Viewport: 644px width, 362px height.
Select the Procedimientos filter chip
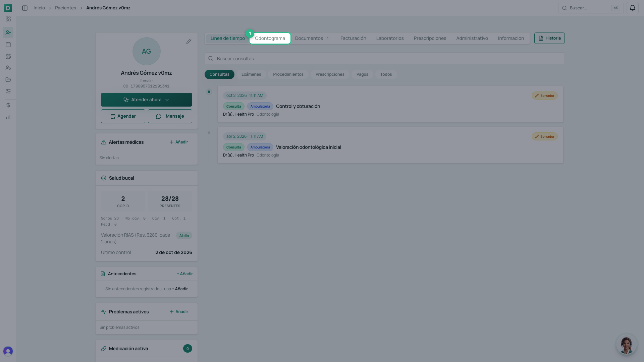(x=288, y=74)
